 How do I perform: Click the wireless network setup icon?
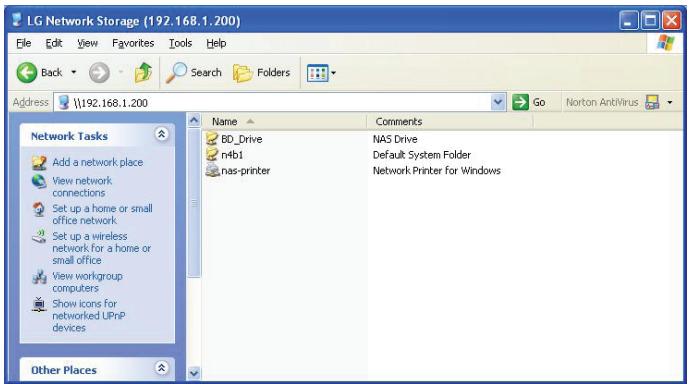point(39,237)
